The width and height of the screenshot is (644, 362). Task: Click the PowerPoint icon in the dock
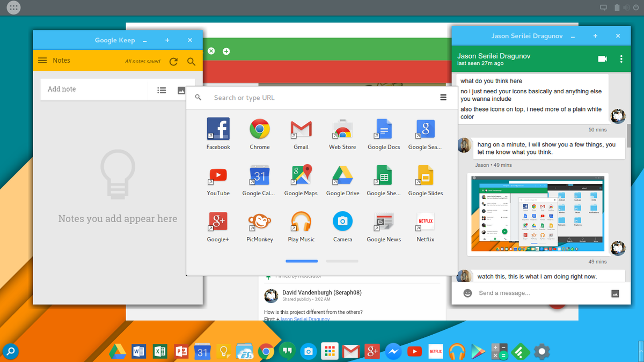[x=181, y=352]
